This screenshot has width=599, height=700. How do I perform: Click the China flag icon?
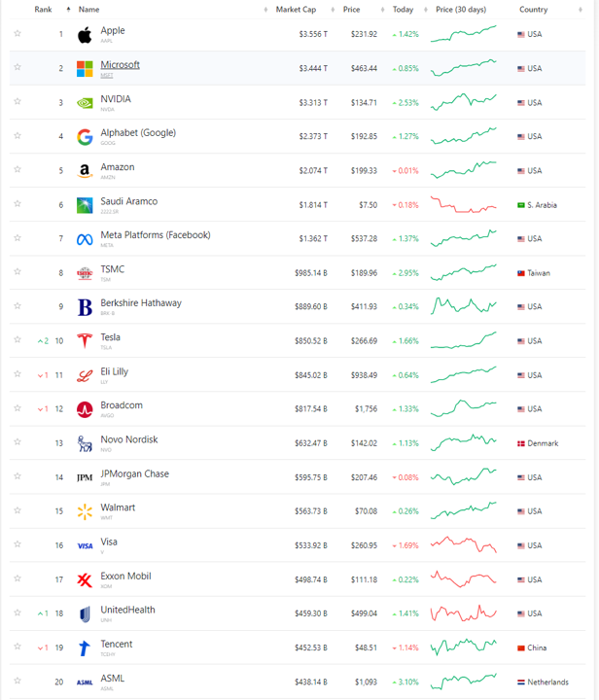[x=521, y=648]
